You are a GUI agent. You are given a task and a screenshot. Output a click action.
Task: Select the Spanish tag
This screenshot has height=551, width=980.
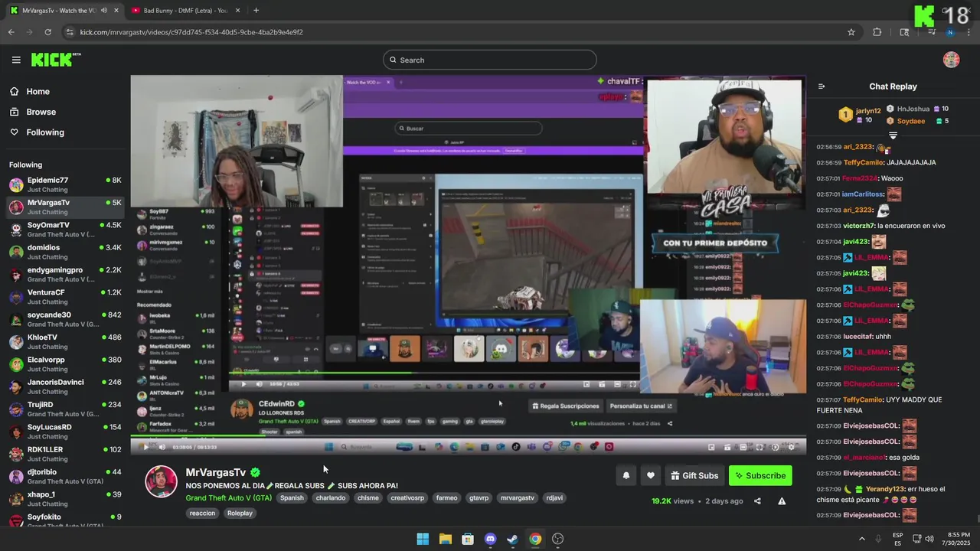tap(292, 498)
